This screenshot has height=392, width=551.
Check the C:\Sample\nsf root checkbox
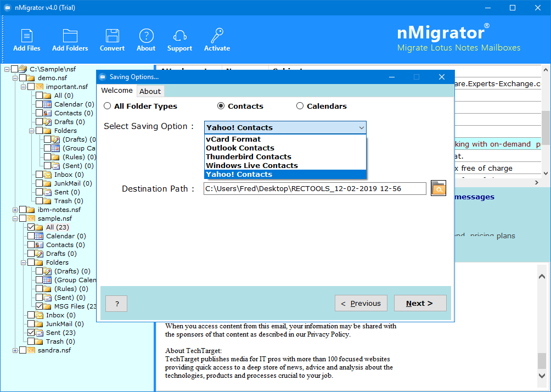point(14,69)
